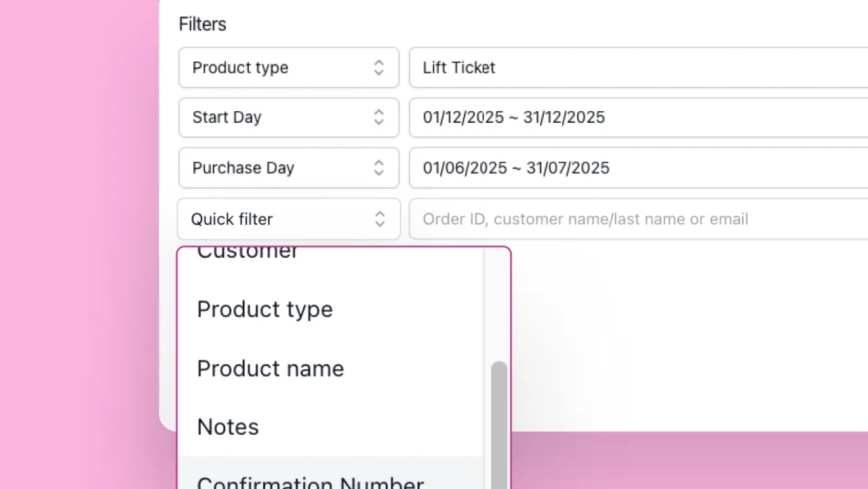Select Product type in the dropdown list
This screenshot has width=868, height=489.
(x=330, y=309)
